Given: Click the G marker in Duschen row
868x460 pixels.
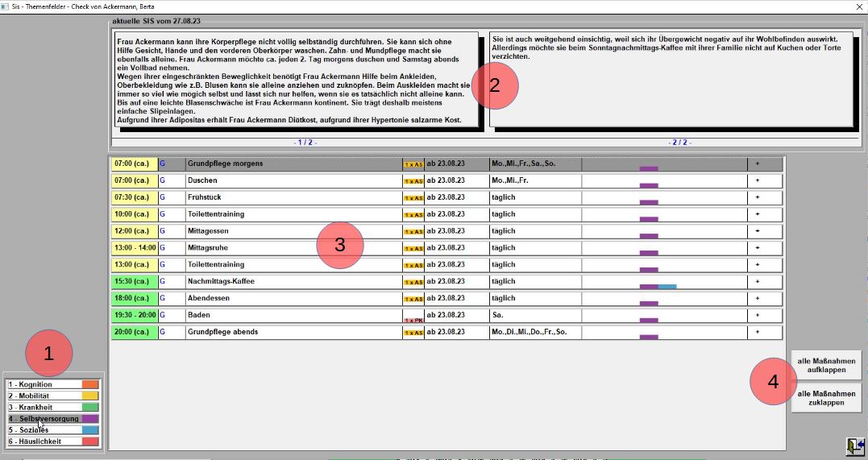Looking at the screenshot, I should 163,180.
